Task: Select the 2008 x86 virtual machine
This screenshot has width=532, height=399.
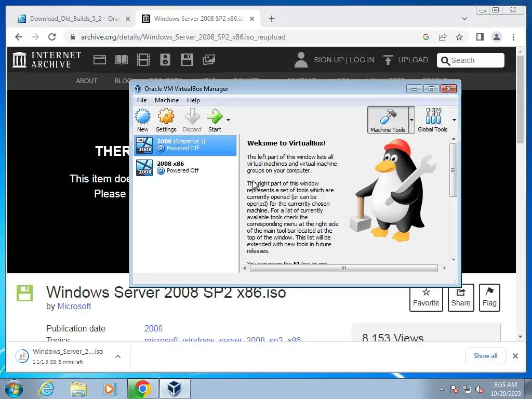Action: (x=185, y=167)
